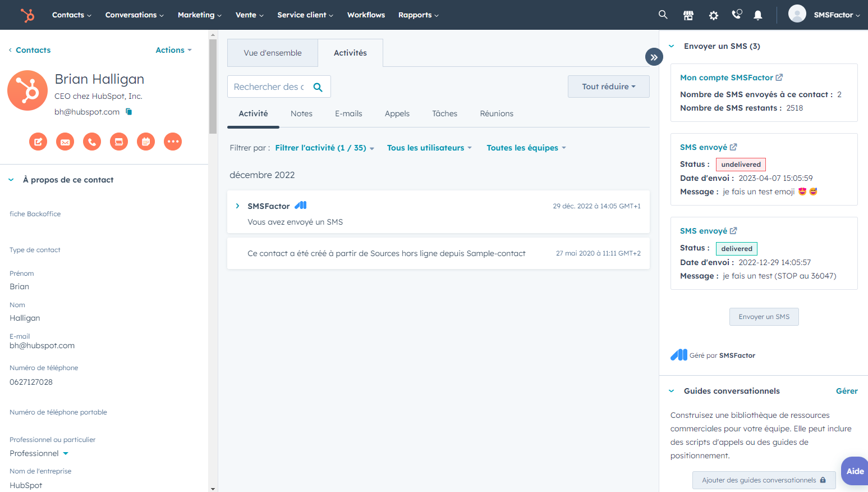This screenshot has width=868, height=492.
Task: Click external link icon of delivered SMS envoyé
Action: tap(733, 231)
